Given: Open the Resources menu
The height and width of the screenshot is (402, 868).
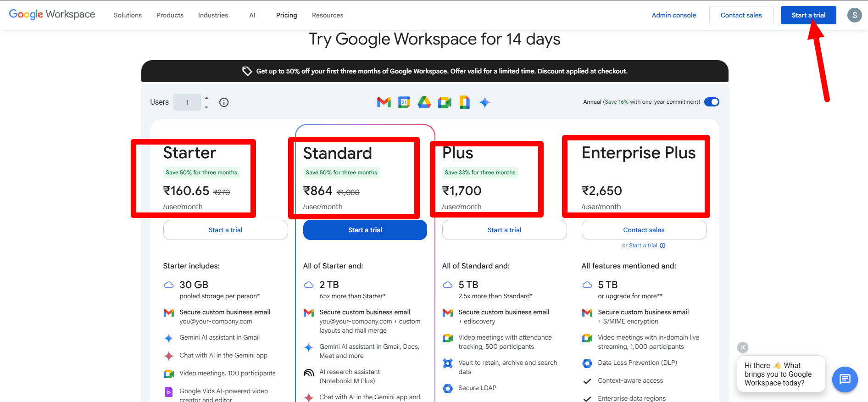Looking at the screenshot, I should click(328, 15).
